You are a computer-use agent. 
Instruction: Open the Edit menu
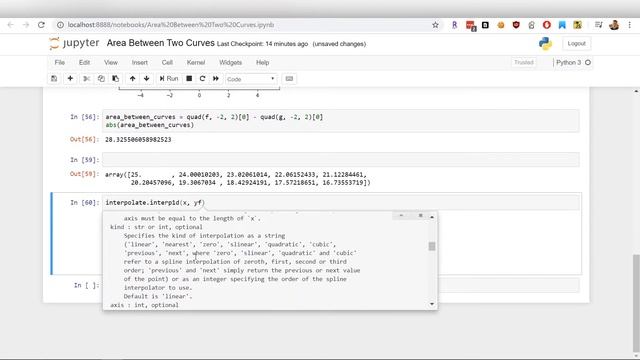point(84,62)
